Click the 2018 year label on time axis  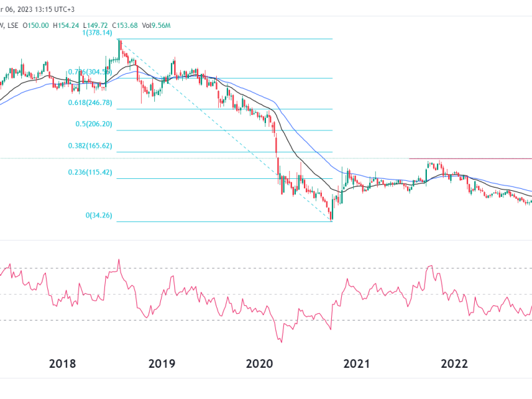(x=63, y=364)
